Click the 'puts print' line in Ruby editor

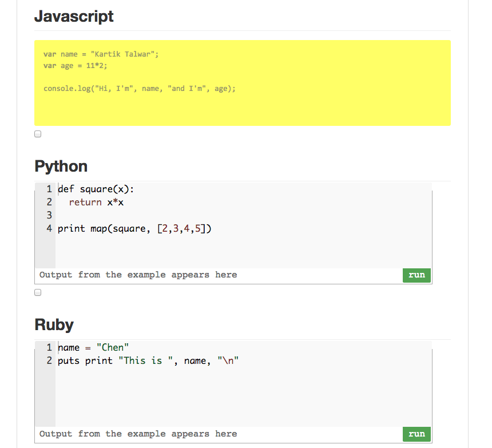coord(148,361)
